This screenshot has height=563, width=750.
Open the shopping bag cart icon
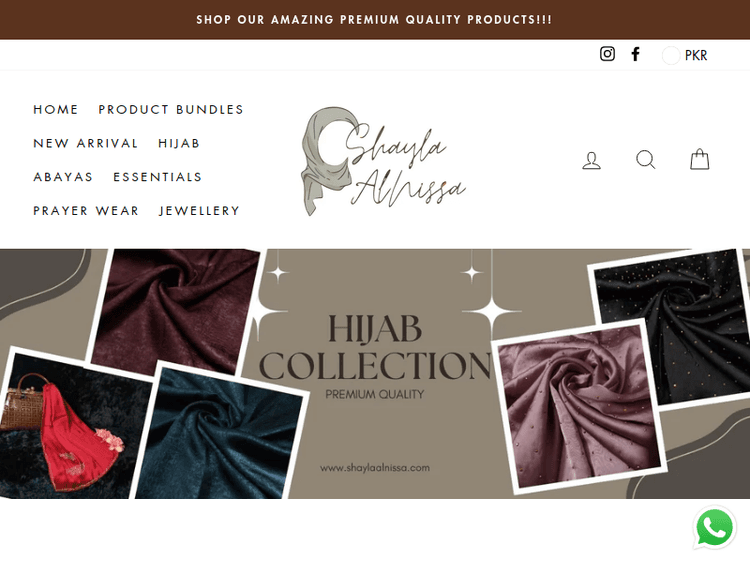click(x=699, y=159)
